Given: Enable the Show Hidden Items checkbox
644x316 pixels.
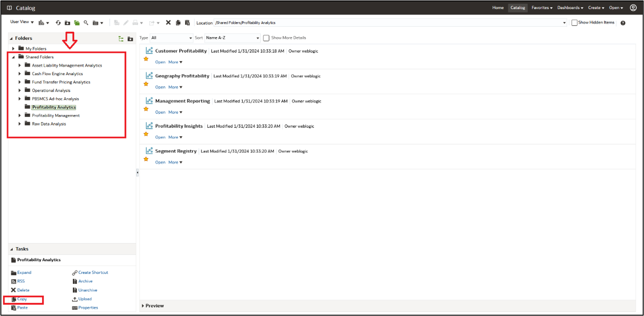Looking at the screenshot, I should pyautogui.click(x=574, y=23).
